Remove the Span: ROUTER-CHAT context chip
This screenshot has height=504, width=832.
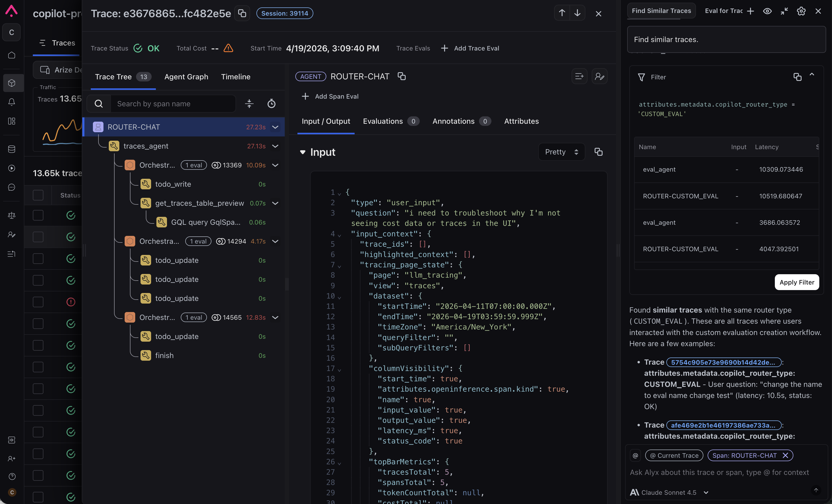coord(785,455)
